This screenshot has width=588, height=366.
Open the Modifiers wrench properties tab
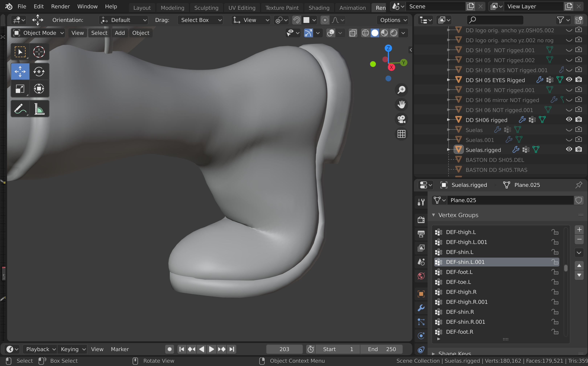[x=421, y=308]
